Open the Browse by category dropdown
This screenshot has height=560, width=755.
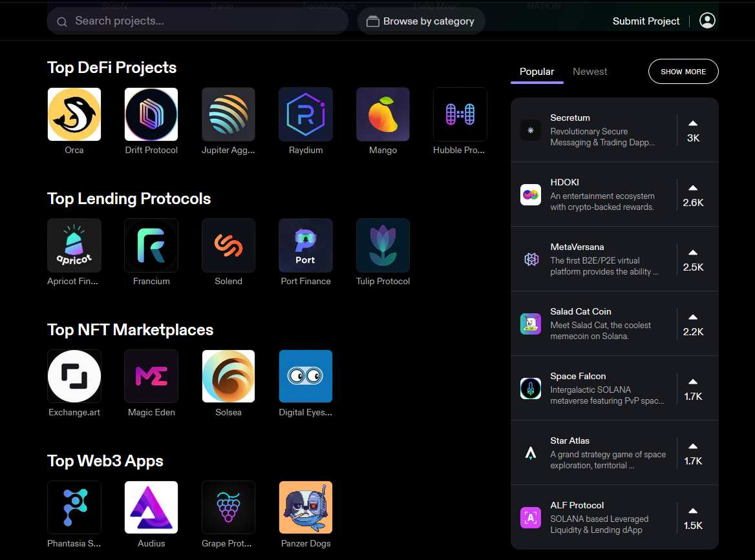point(421,21)
